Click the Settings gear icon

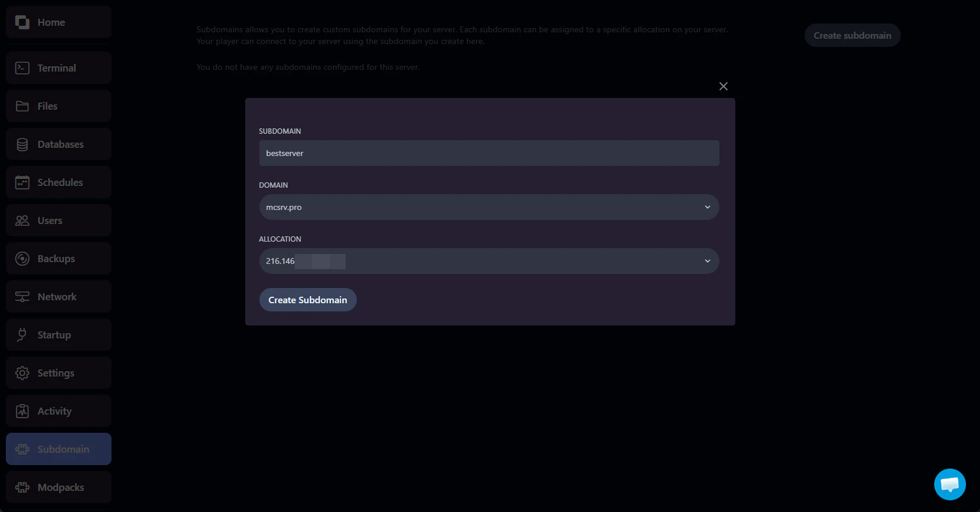pyautogui.click(x=22, y=373)
